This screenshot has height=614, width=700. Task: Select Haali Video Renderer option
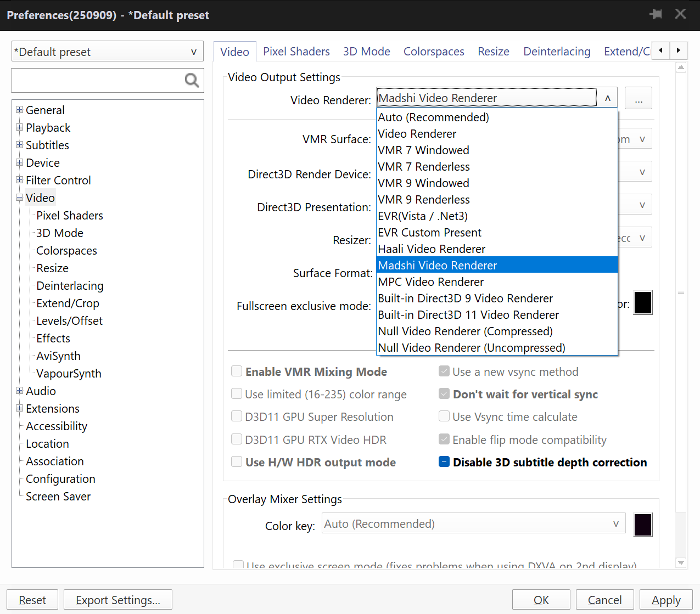click(x=497, y=249)
